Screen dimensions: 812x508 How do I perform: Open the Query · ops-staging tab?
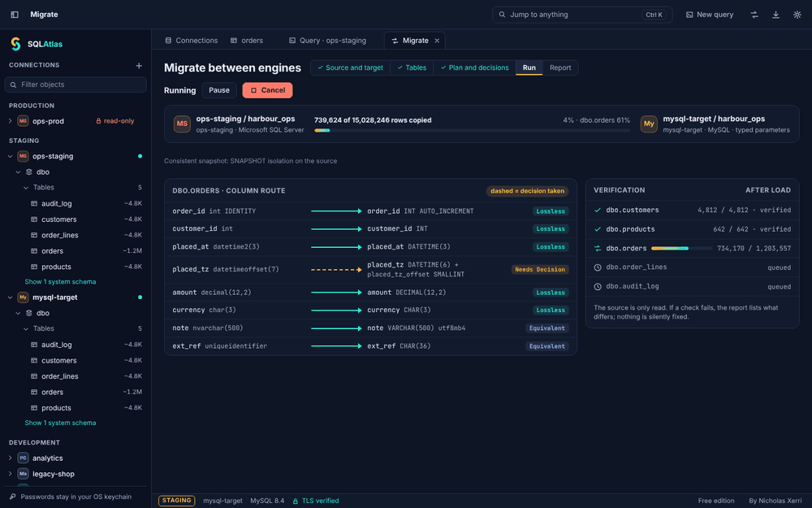327,41
